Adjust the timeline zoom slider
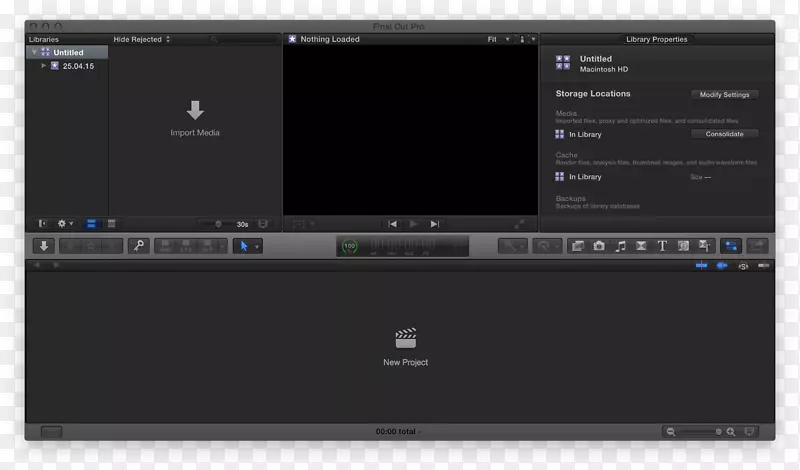 pyautogui.click(x=702, y=432)
